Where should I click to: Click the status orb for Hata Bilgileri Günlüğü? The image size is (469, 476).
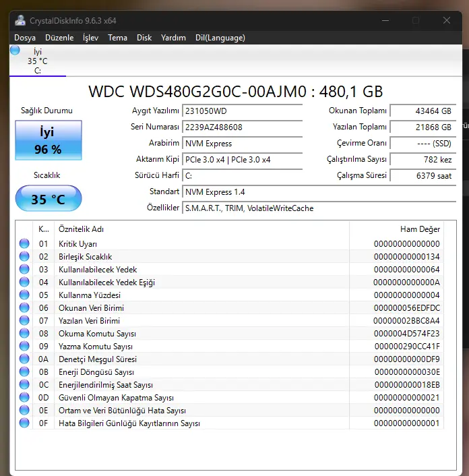pyautogui.click(x=24, y=423)
